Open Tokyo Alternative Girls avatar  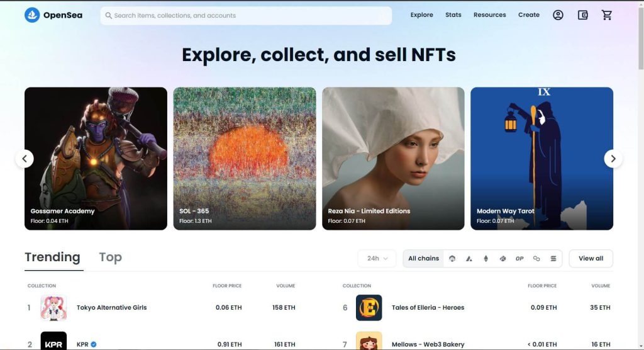[x=53, y=308]
